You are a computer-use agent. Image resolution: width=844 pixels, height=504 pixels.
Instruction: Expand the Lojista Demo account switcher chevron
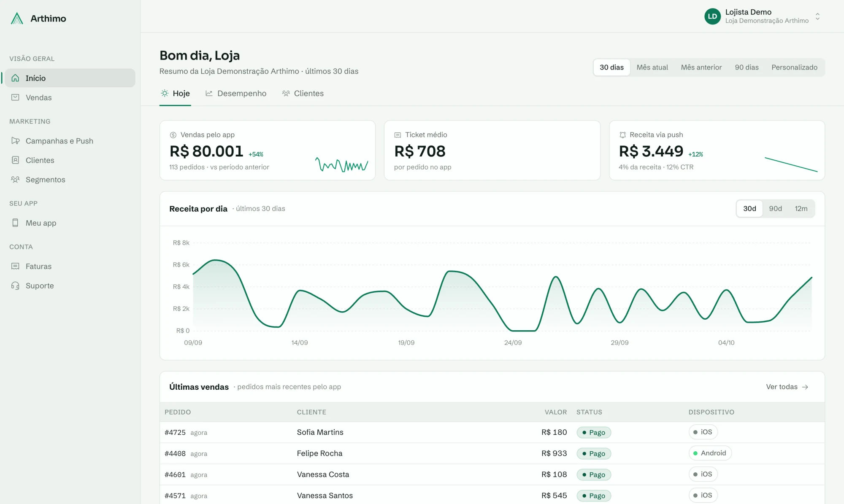coord(817,16)
